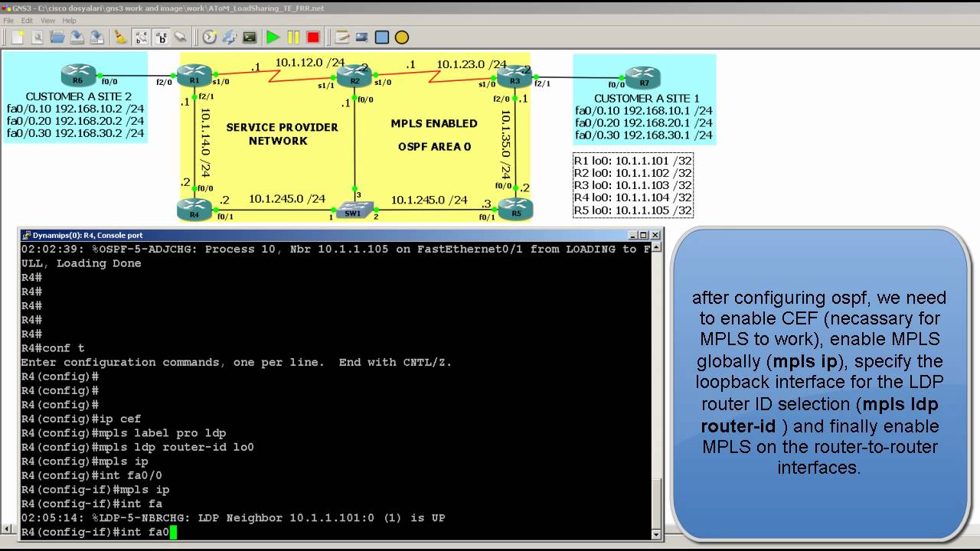
Task: Close the R4 console window
Action: 655,235
